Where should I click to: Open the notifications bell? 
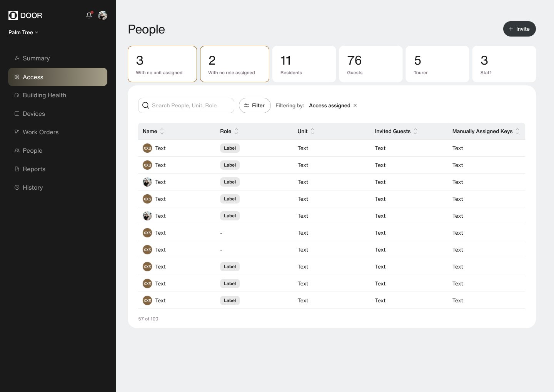click(x=89, y=15)
